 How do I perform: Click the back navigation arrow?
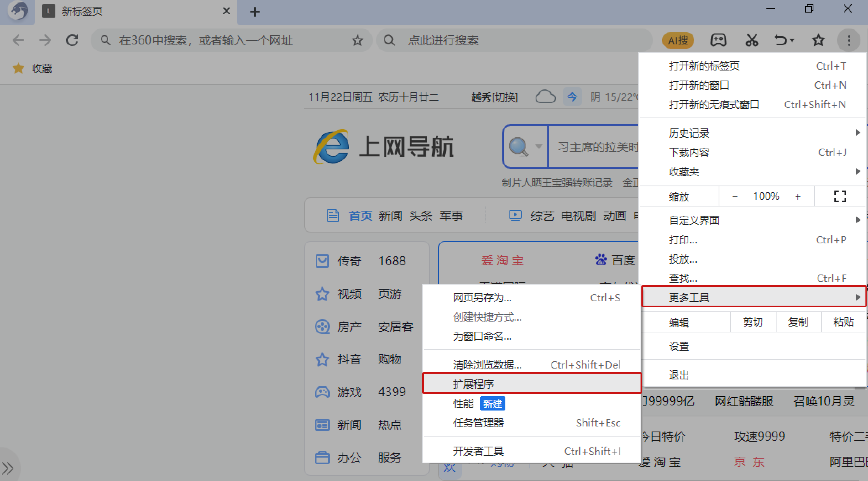pyautogui.click(x=18, y=41)
